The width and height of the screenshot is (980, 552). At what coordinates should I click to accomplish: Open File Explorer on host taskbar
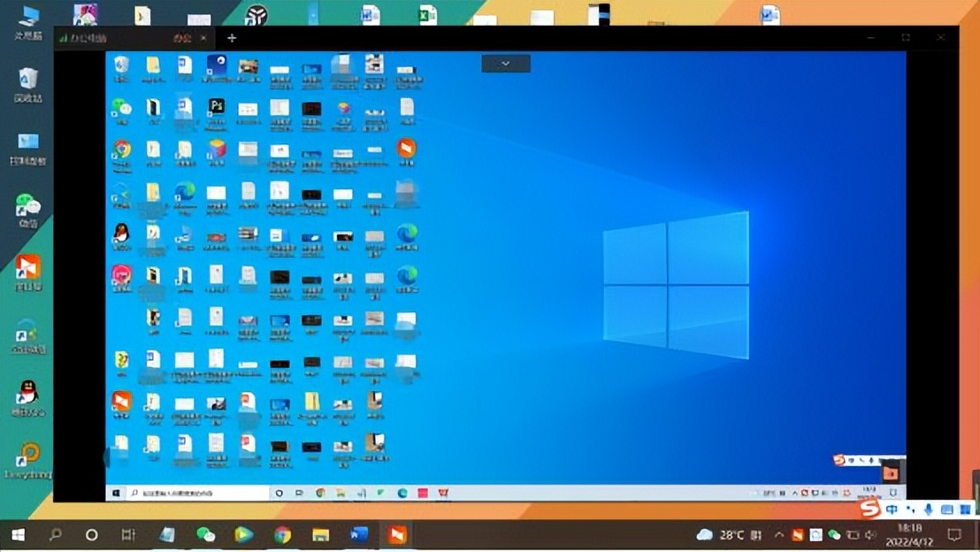(320, 534)
